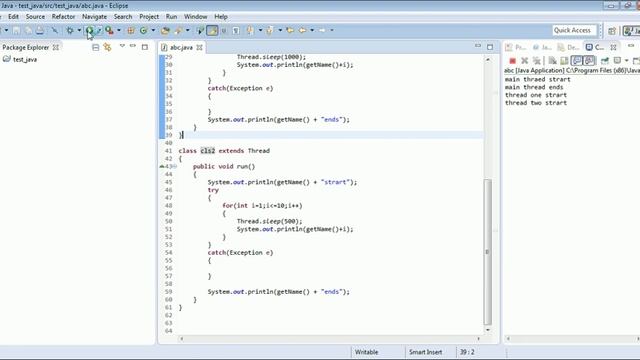Switch to the Problems view tab
640x360 pixels.
point(516,47)
